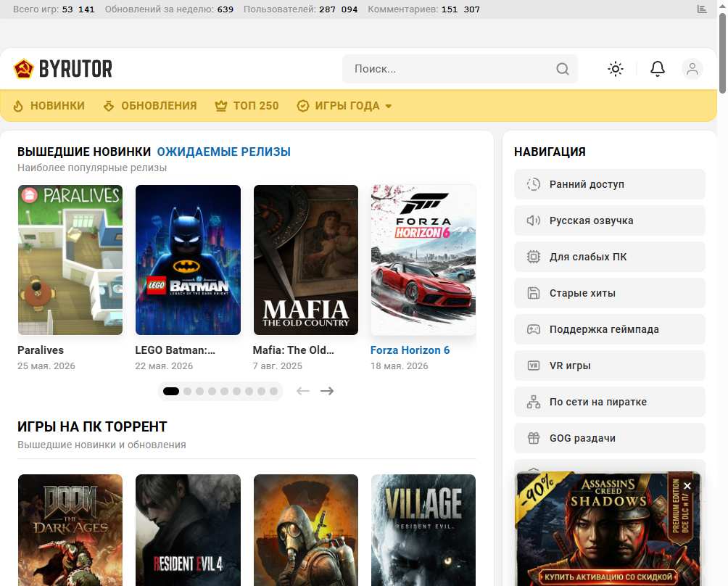728x586 pixels.
Task: Click the Обновления download icon
Action: (109, 106)
